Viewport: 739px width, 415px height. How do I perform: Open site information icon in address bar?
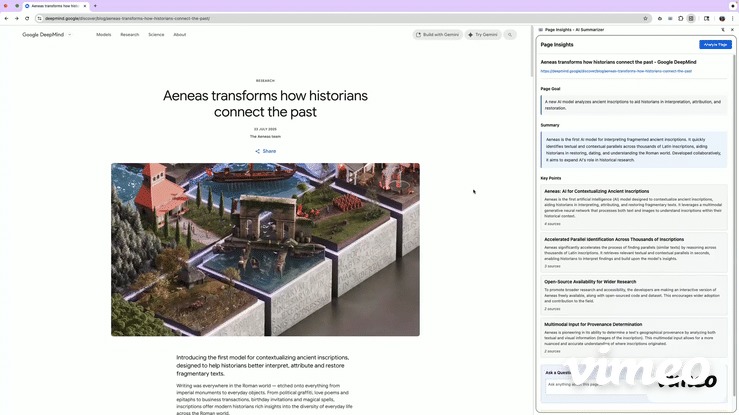tap(40, 18)
